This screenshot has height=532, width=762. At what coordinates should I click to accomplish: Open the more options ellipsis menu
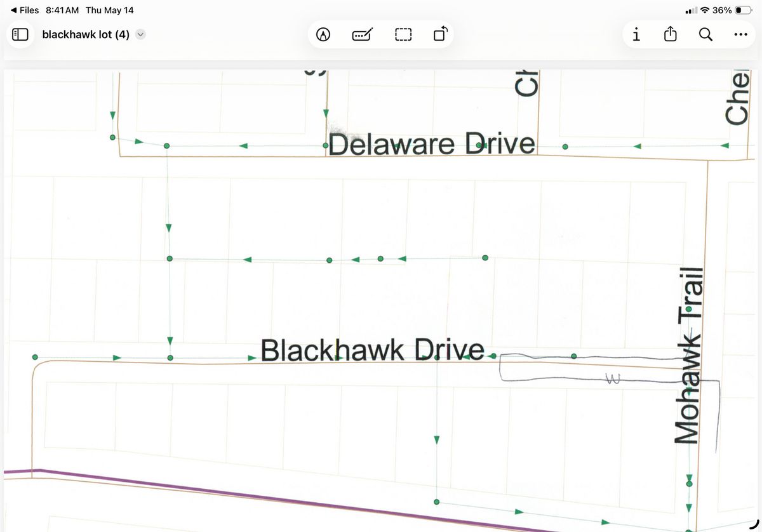740,35
